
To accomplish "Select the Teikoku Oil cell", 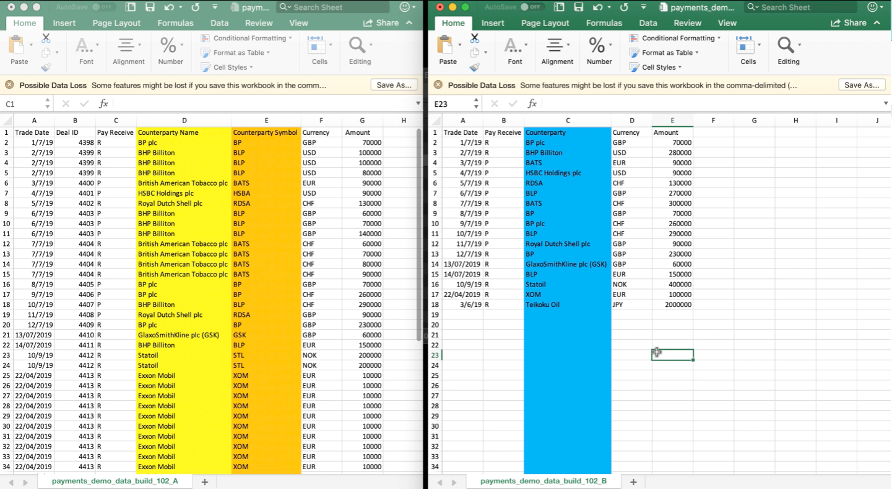I will tap(567, 305).
